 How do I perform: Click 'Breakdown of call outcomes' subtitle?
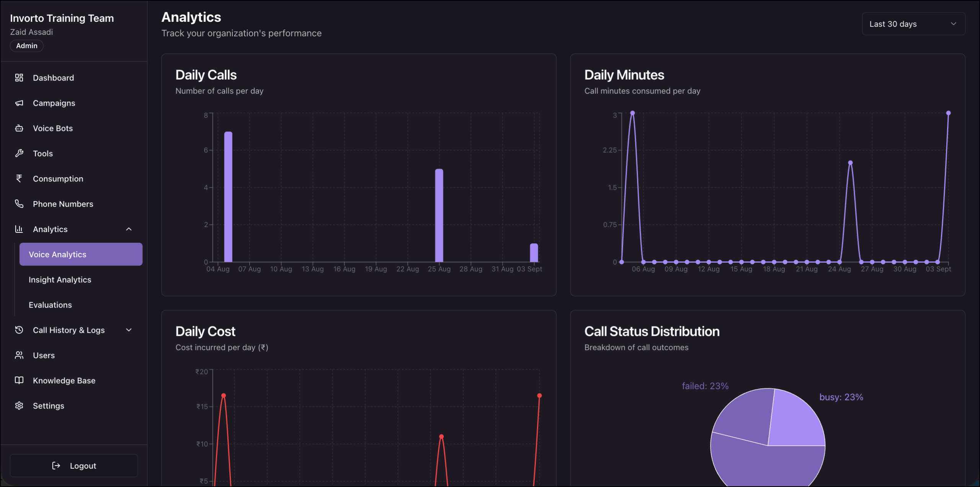coord(636,347)
